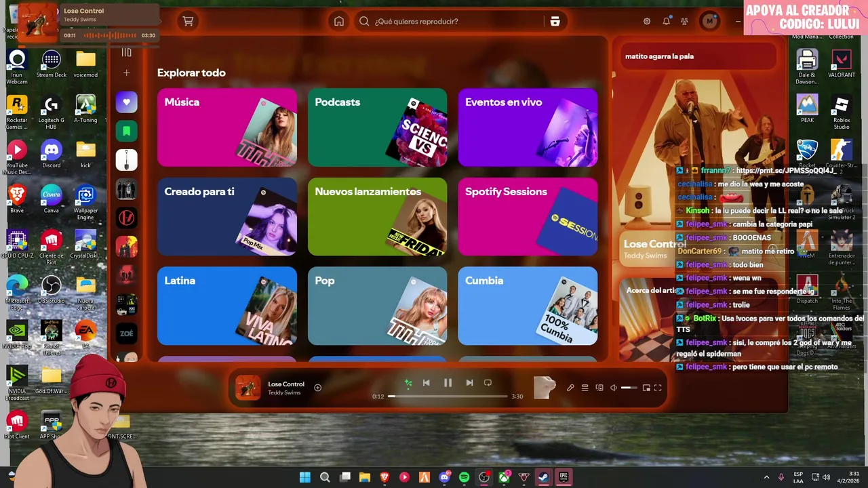The image size is (868, 488).
Task: Open the Latina genre card
Action: [227, 306]
